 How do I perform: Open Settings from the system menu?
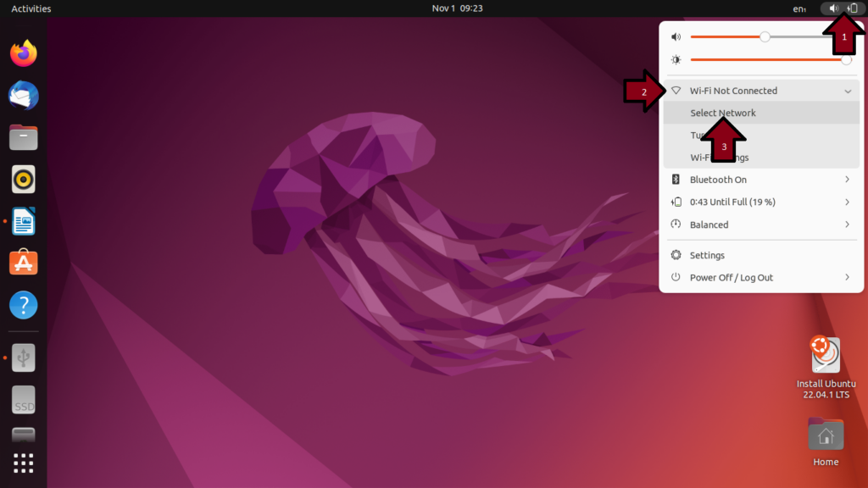click(x=761, y=255)
